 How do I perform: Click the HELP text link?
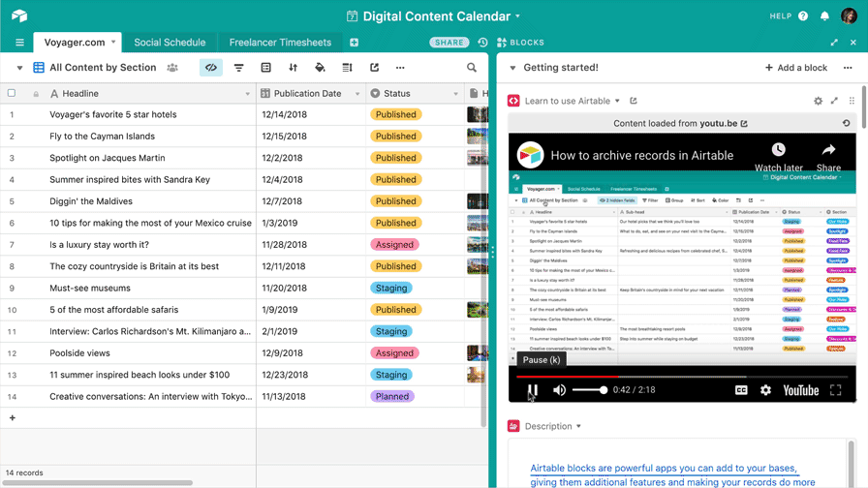(781, 16)
